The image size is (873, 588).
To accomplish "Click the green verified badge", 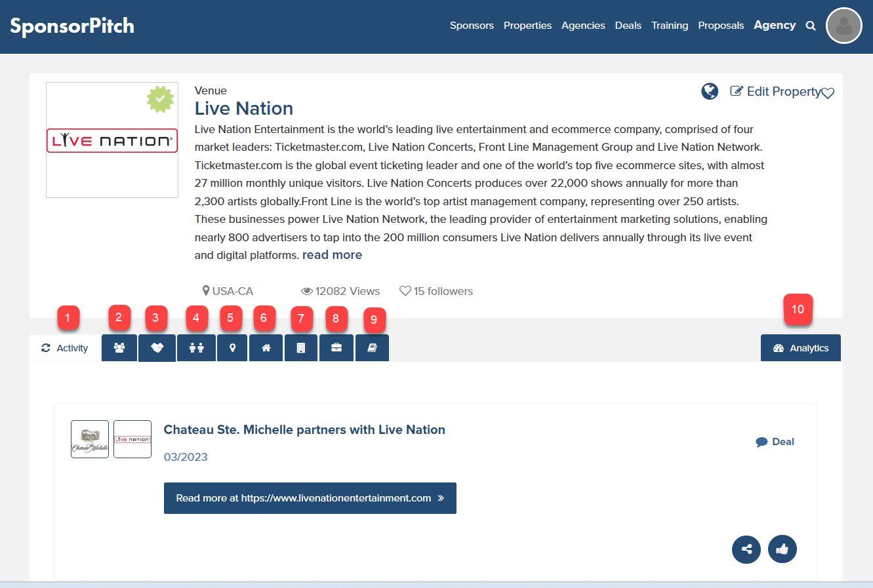I will [161, 99].
